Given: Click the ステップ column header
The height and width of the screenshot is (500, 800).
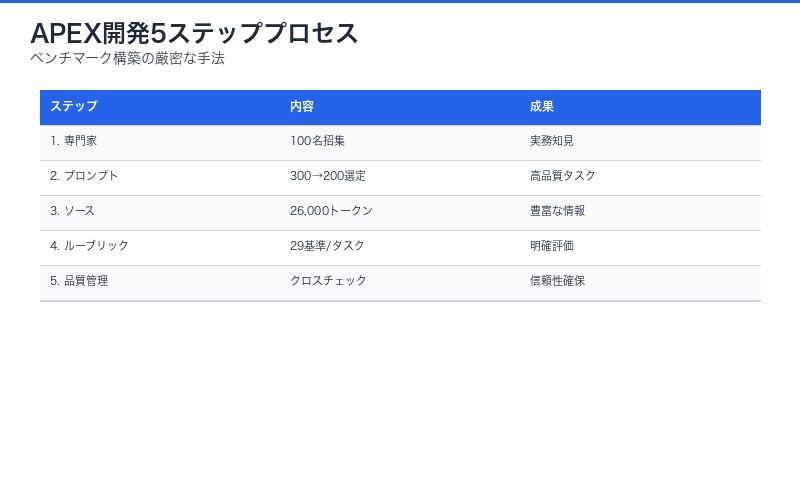Looking at the screenshot, I should [x=74, y=107].
